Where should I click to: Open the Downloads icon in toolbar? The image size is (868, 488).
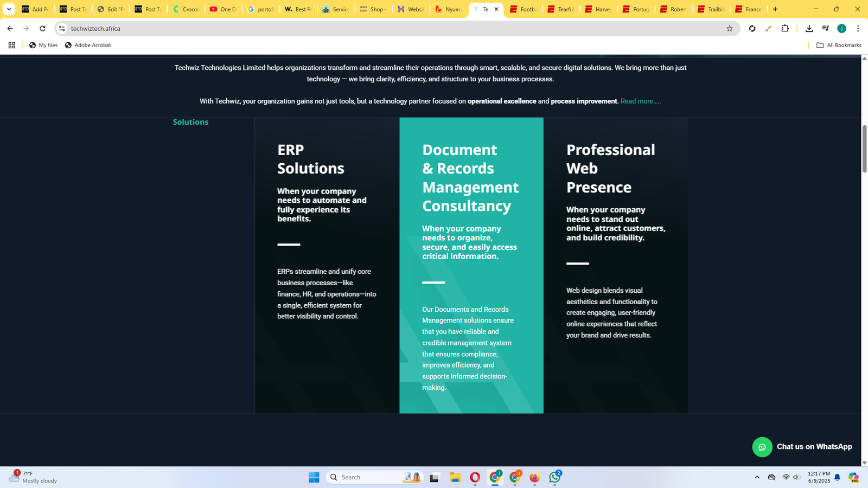pos(809,28)
